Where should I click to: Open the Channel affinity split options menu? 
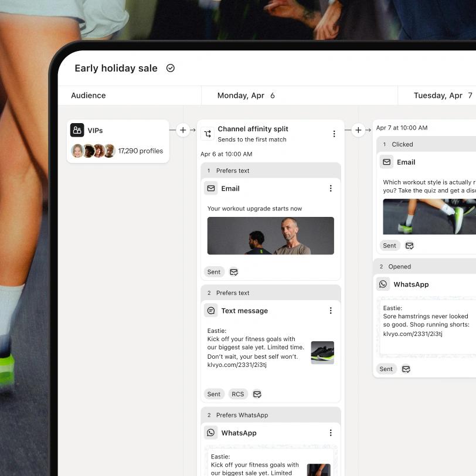tap(334, 134)
